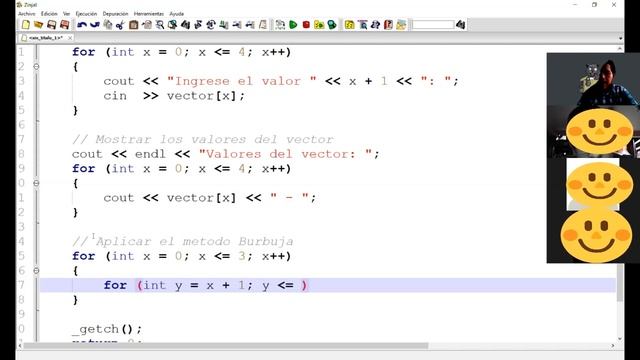
Task: Open Find with the magnifier icon
Action: pyautogui.click(x=160, y=25)
